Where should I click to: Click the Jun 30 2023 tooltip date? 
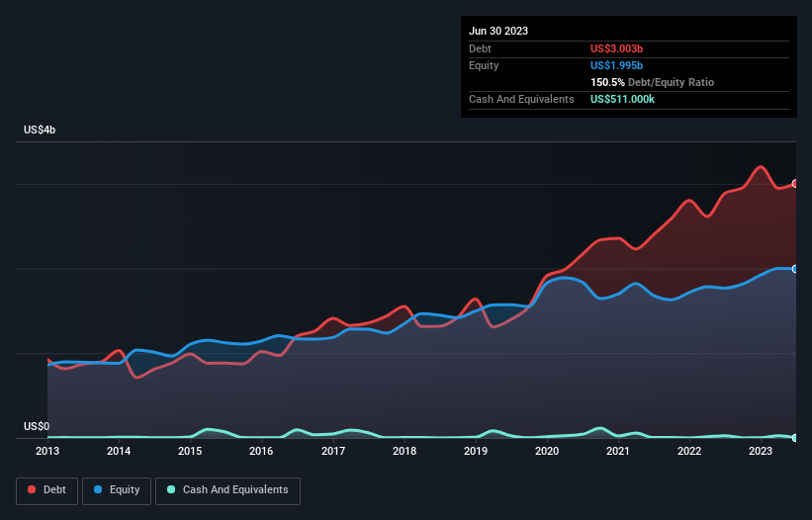[498, 31]
